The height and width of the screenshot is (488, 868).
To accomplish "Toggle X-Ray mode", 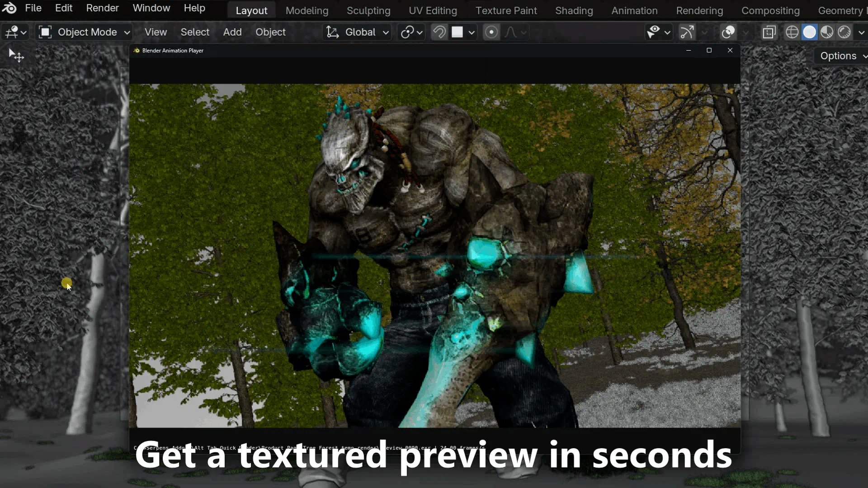I will [x=769, y=32].
